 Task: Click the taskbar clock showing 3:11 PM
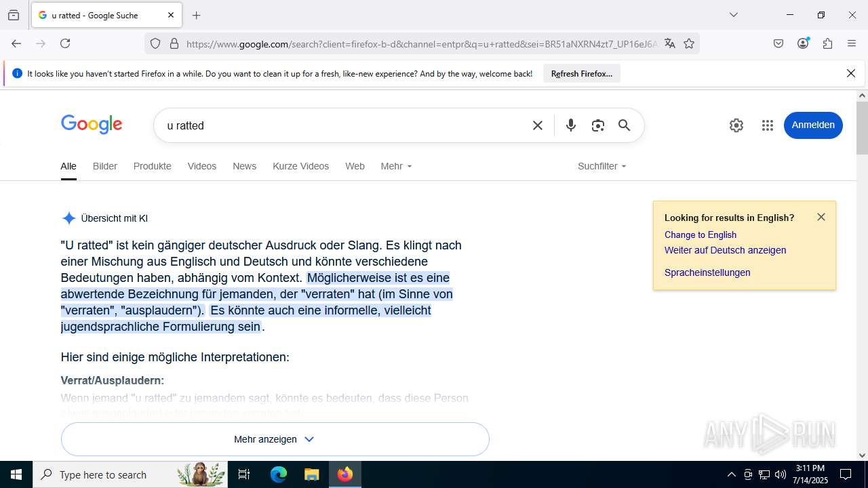coord(810,474)
